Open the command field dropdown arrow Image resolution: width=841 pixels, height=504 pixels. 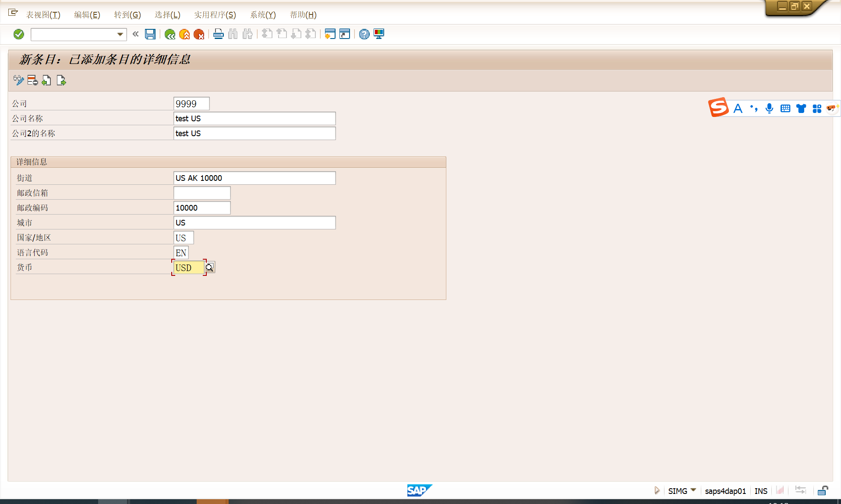[120, 34]
